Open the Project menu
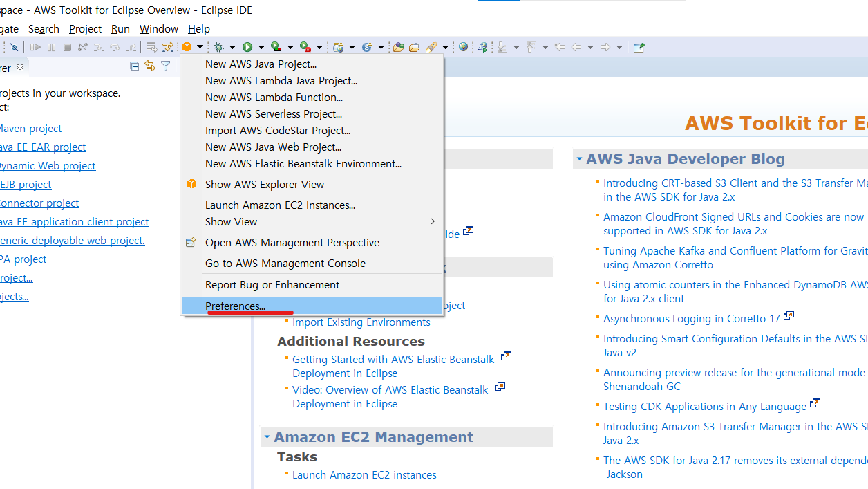The image size is (868, 489). (86, 29)
